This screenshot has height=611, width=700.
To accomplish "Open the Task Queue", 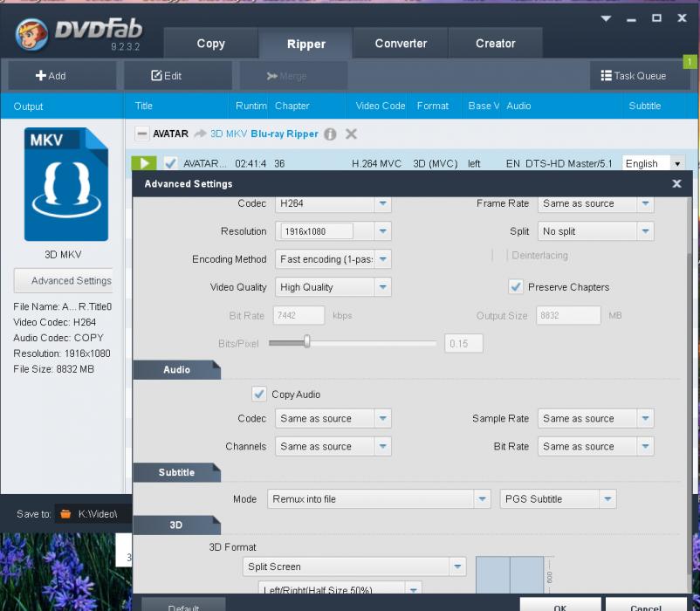I will tap(633, 76).
